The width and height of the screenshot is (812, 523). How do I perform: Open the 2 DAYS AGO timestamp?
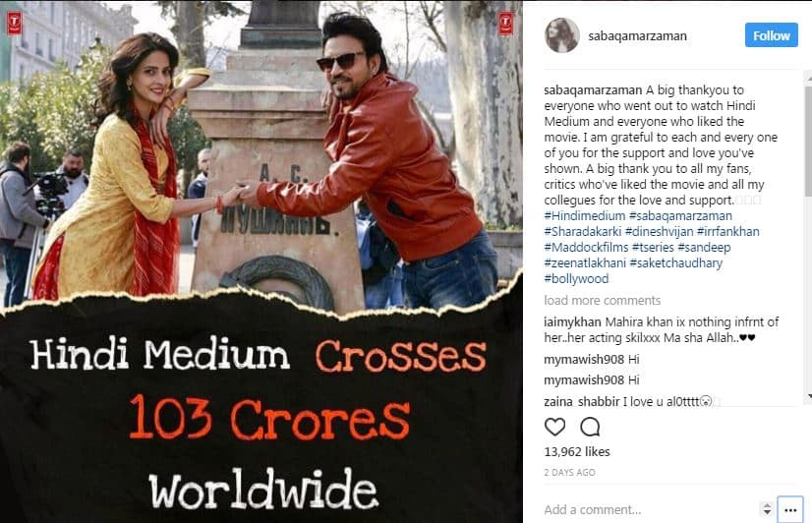pos(569,472)
